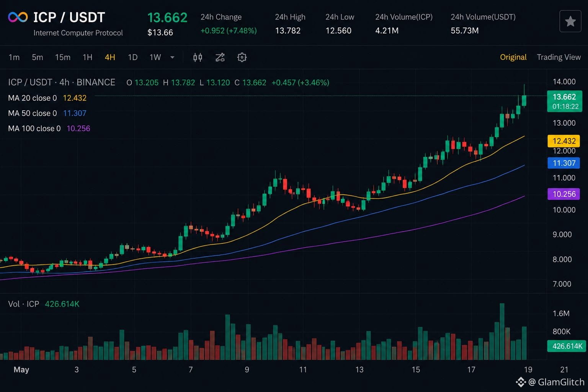588x392 pixels.
Task: Open the indicators tool icon
Action: coord(220,57)
